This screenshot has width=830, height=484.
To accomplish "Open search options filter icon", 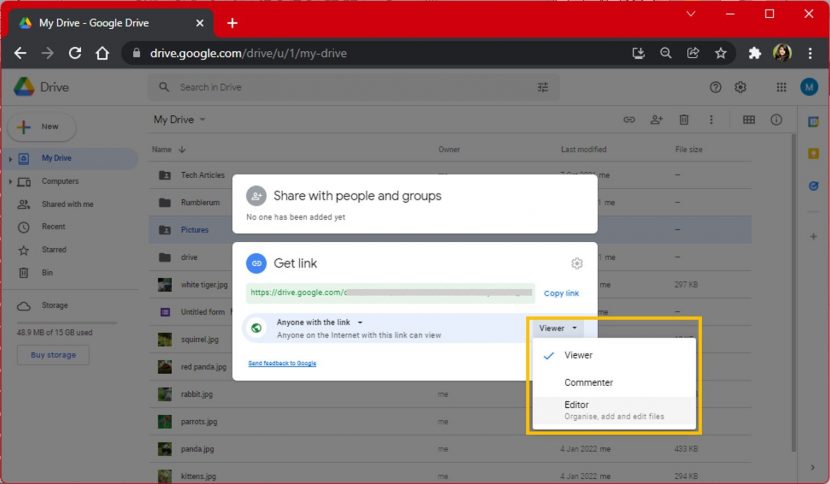I will coord(543,87).
